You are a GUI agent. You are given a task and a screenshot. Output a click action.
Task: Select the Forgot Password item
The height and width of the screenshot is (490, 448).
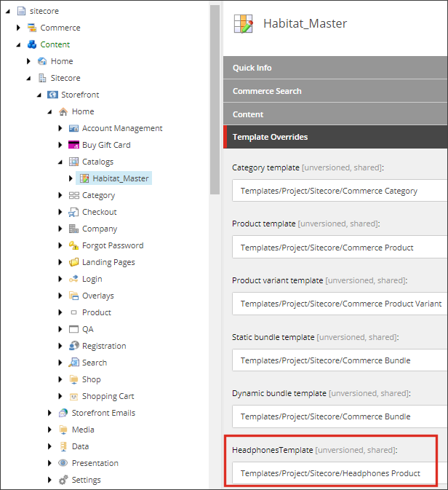[113, 245]
